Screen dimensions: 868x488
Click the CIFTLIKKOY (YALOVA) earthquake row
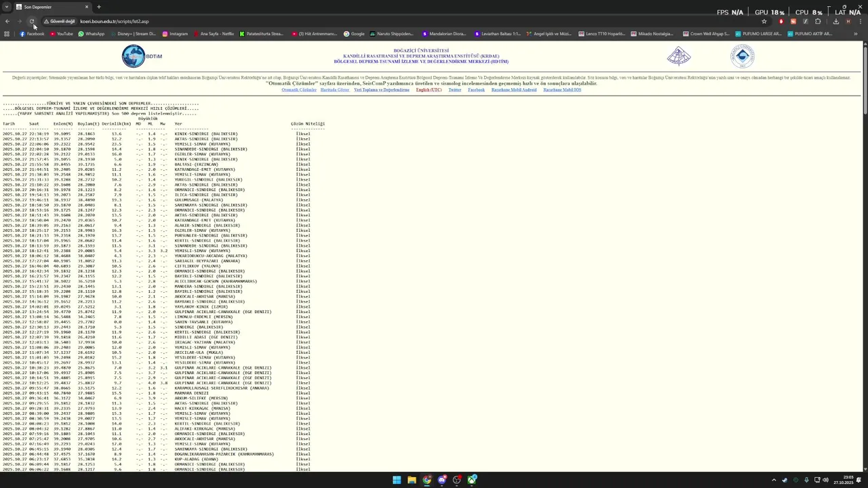click(x=156, y=266)
